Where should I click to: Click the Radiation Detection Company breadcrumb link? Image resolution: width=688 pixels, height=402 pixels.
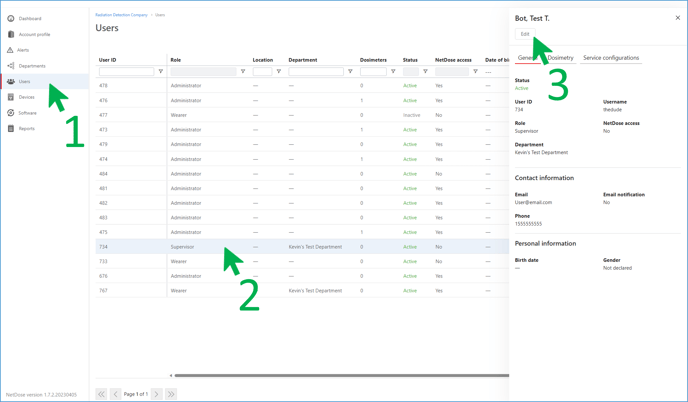[121, 15]
